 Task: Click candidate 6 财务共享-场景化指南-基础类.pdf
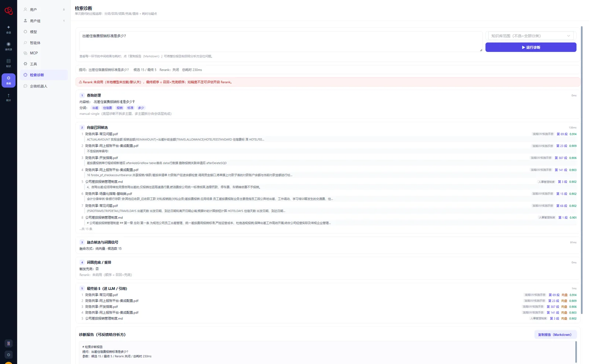(109, 194)
